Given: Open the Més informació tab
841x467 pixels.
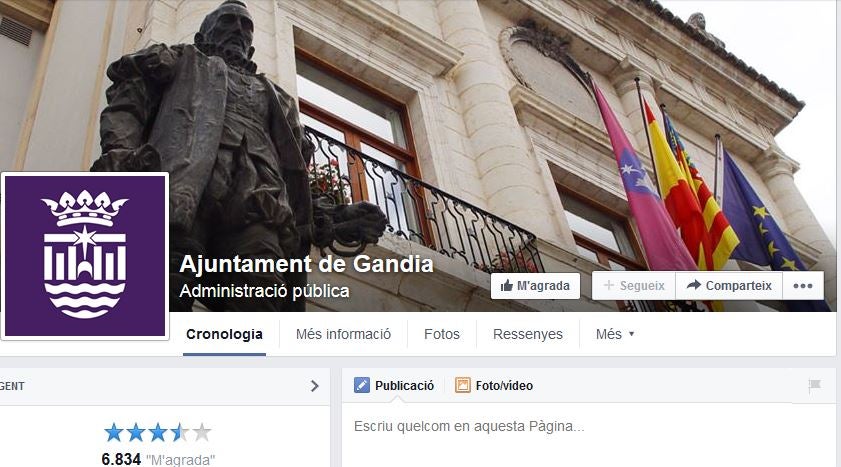Looking at the screenshot, I should tap(343, 334).
